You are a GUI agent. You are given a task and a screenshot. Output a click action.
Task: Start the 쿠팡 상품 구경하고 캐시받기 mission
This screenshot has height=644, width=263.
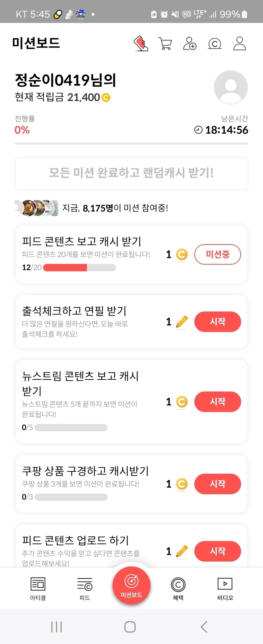point(217,484)
